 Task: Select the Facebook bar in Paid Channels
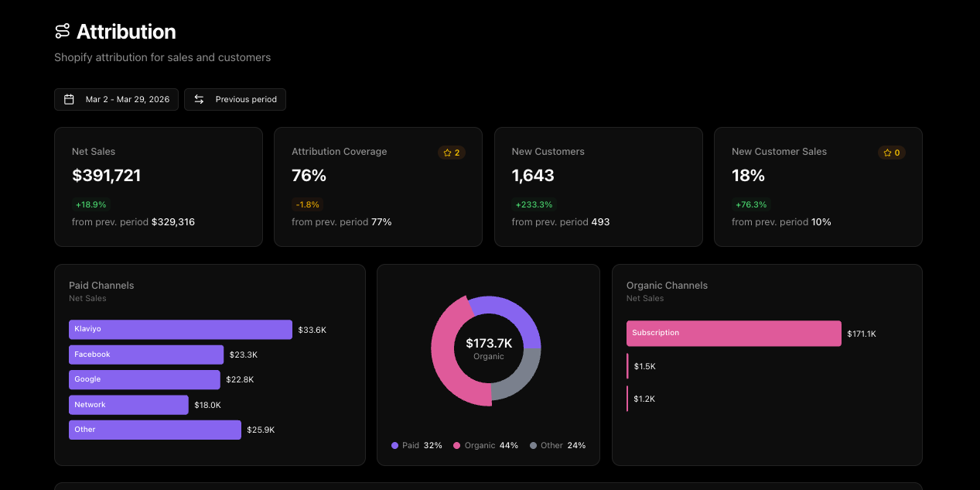(146, 355)
